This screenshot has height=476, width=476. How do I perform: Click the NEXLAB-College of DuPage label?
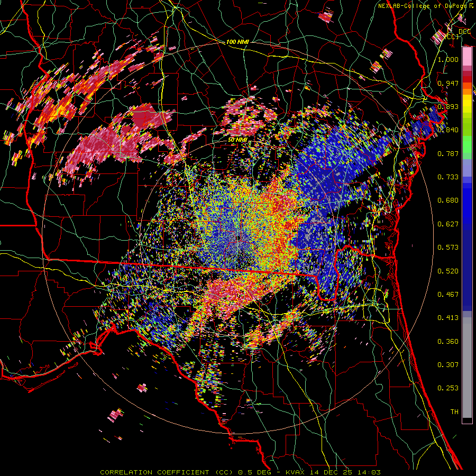(424, 6)
